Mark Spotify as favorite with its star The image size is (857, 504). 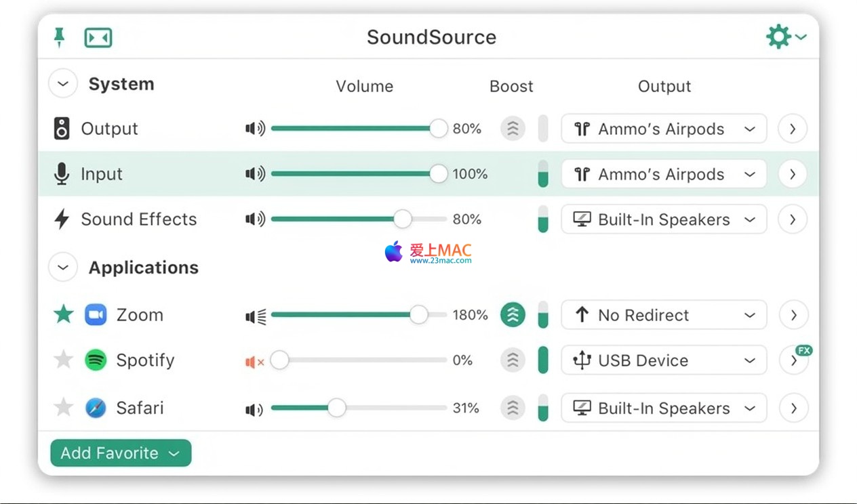click(x=64, y=360)
